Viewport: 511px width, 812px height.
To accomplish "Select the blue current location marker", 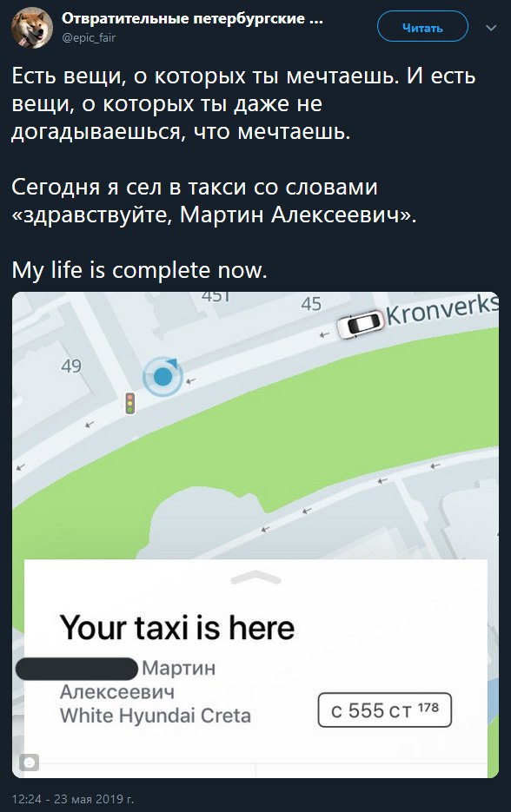I will pyautogui.click(x=163, y=376).
